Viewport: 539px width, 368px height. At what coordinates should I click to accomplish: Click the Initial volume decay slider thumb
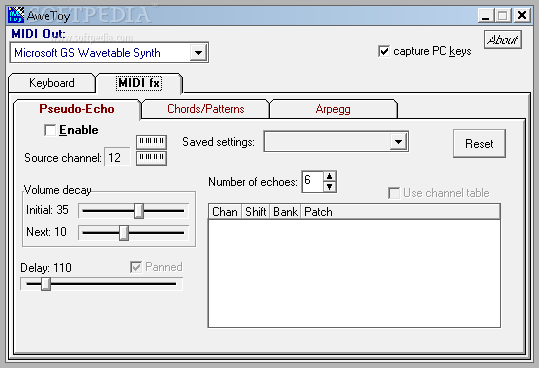point(139,211)
